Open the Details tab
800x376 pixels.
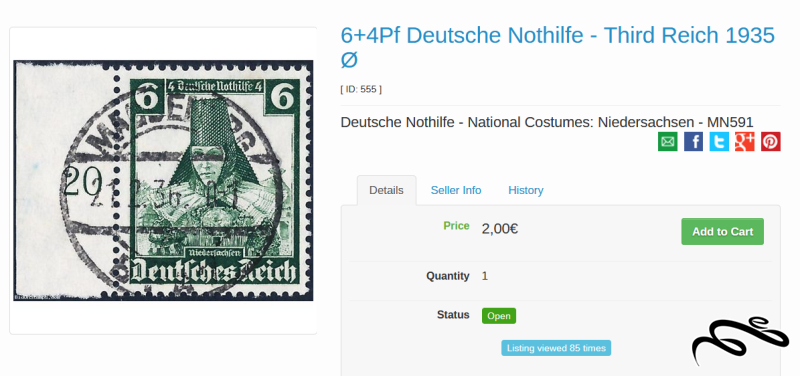click(x=386, y=190)
